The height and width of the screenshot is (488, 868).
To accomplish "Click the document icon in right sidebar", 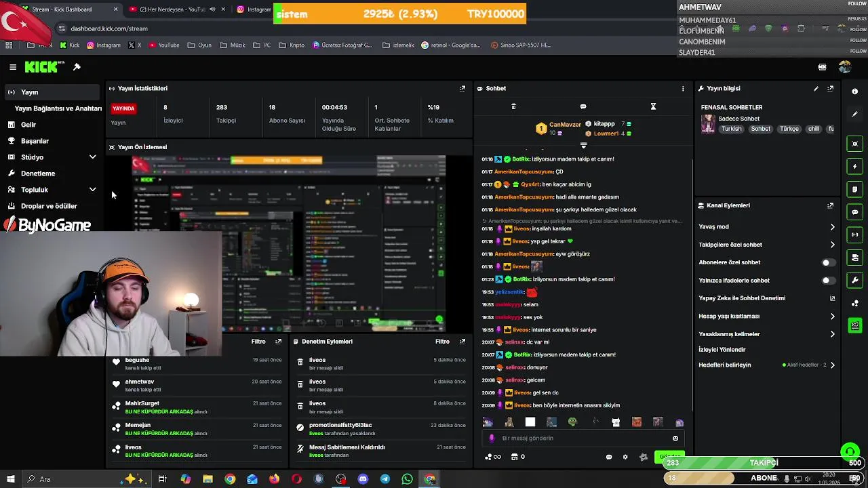I will click(x=854, y=189).
